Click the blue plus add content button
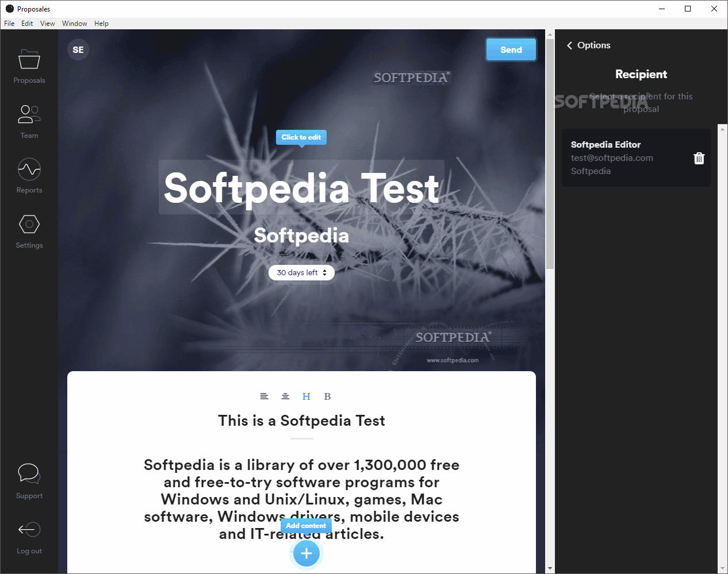 [306, 553]
